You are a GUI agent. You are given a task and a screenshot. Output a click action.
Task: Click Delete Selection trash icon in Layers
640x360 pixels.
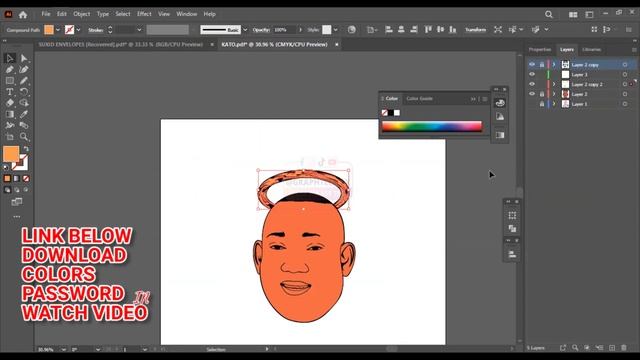(x=624, y=348)
